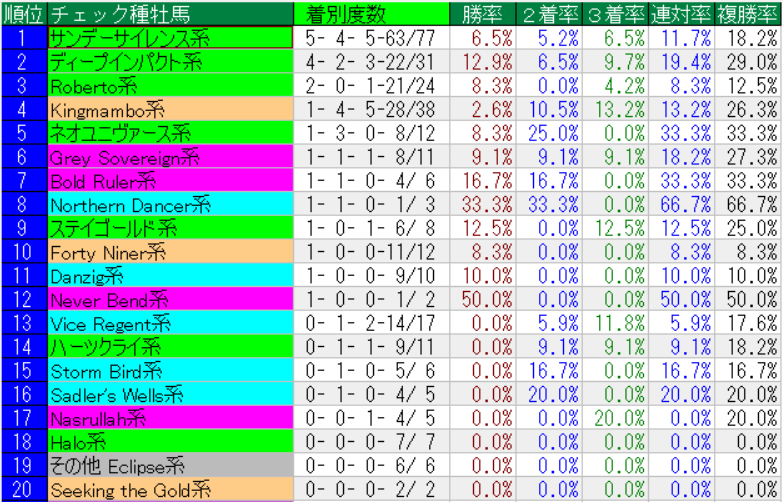Screen dimensions: 783x502
Task: Click the magenta Grey Sovereign系 cell
Action: click(x=169, y=157)
